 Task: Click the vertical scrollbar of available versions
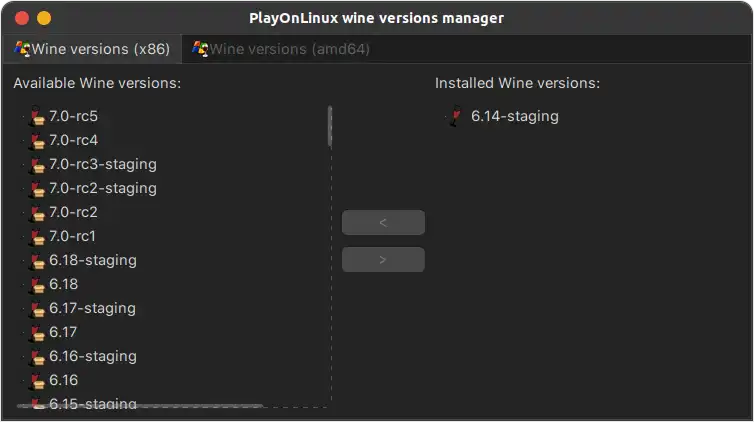coord(330,127)
